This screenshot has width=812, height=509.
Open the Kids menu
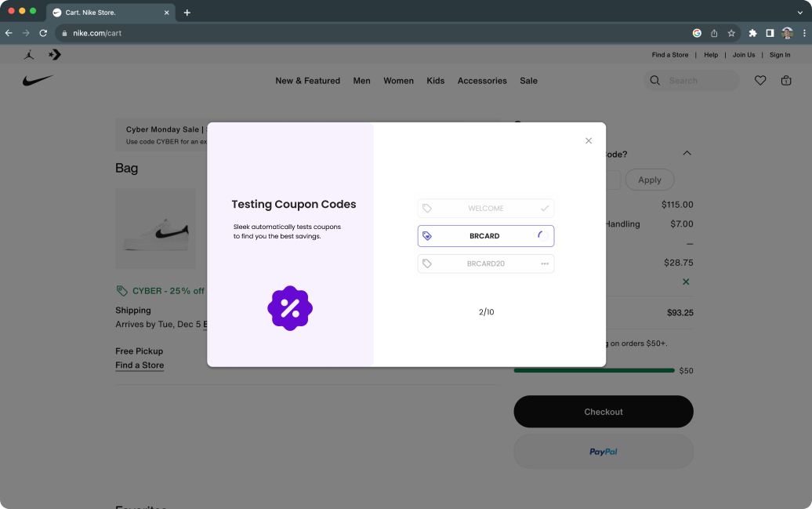pos(435,80)
